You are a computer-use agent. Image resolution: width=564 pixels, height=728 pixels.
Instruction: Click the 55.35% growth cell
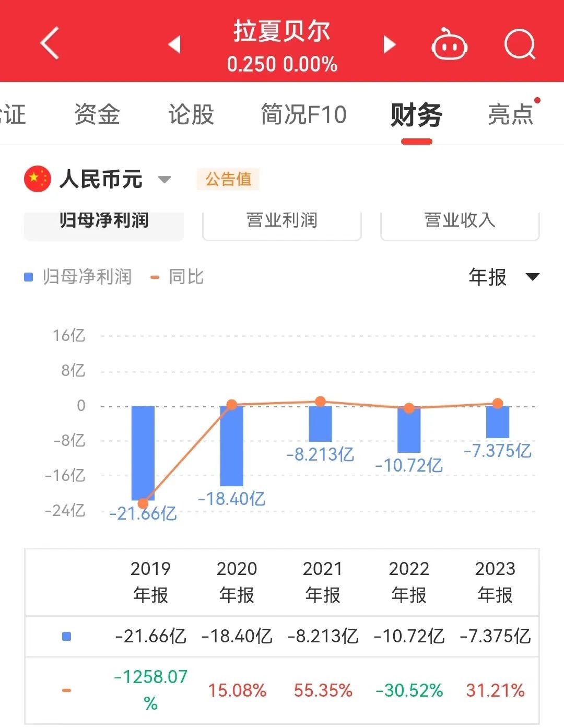click(x=323, y=690)
